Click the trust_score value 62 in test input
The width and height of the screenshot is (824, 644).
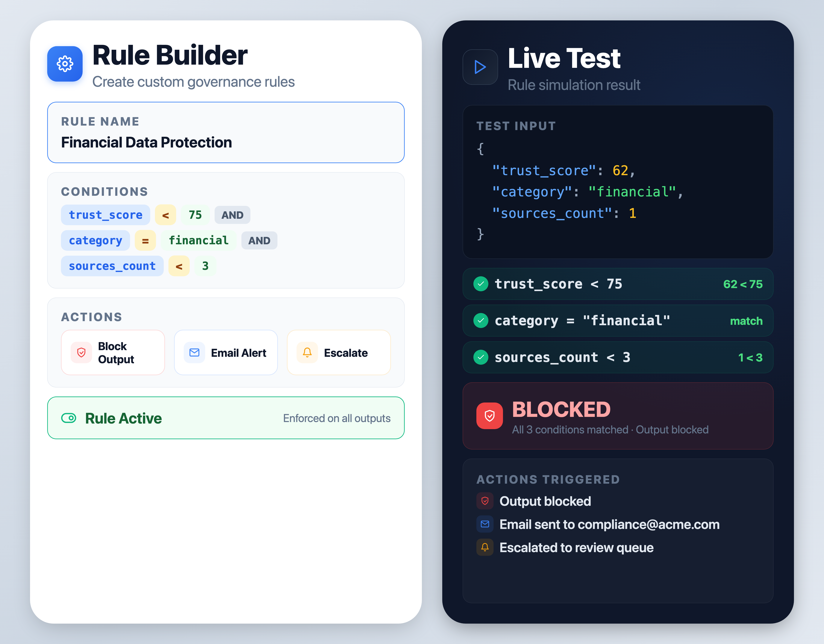pos(620,171)
